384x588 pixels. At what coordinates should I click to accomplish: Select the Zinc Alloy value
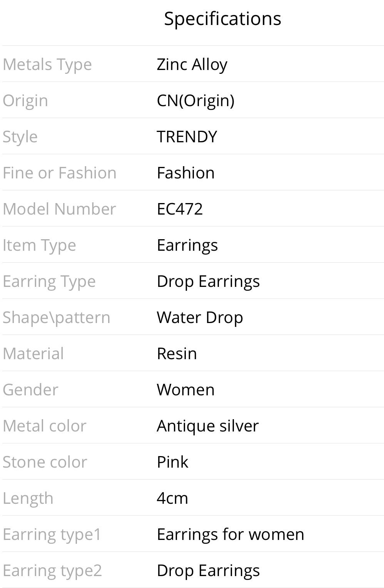pos(192,64)
